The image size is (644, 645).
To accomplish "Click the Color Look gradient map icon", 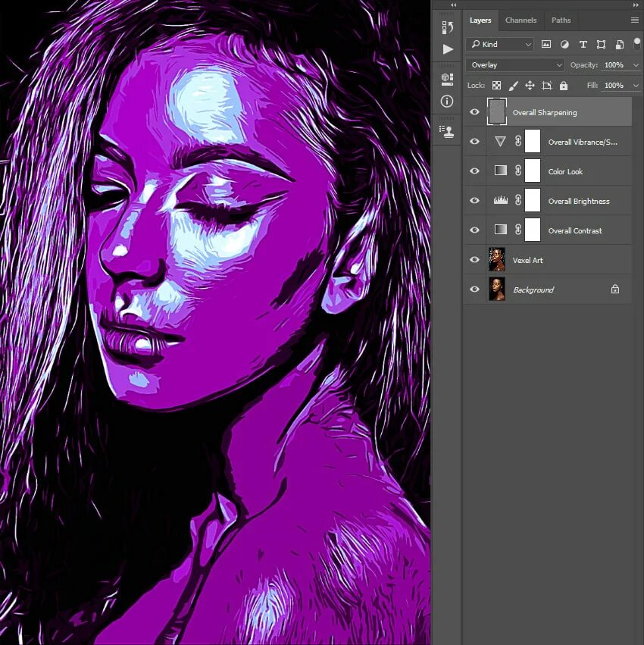I will pyautogui.click(x=500, y=171).
